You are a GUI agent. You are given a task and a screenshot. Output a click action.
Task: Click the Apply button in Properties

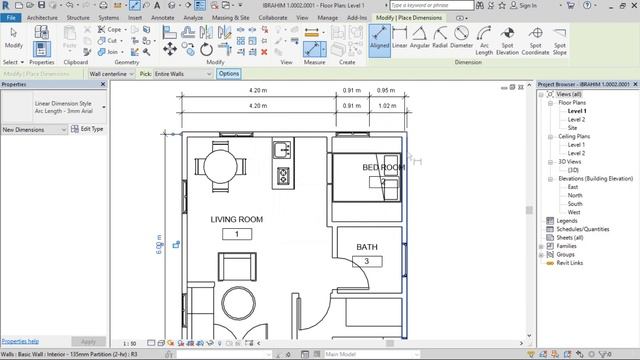pyautogui.click(x=88, y=341)
